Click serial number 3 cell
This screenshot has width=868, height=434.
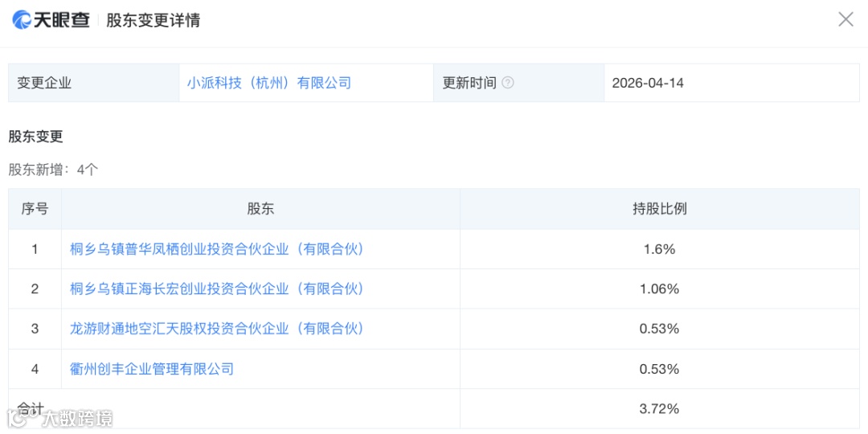(35, 329)
